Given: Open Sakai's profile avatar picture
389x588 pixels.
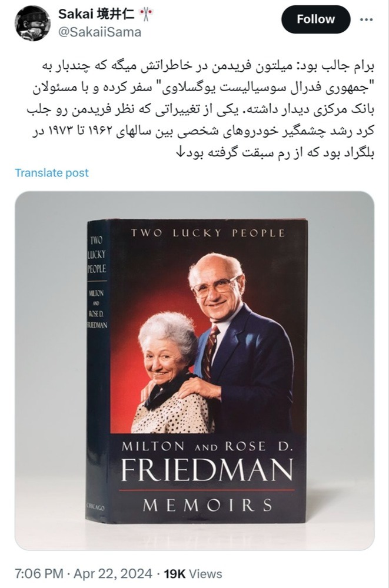Looking at the screenshot, I should click(x=33, y=24).
